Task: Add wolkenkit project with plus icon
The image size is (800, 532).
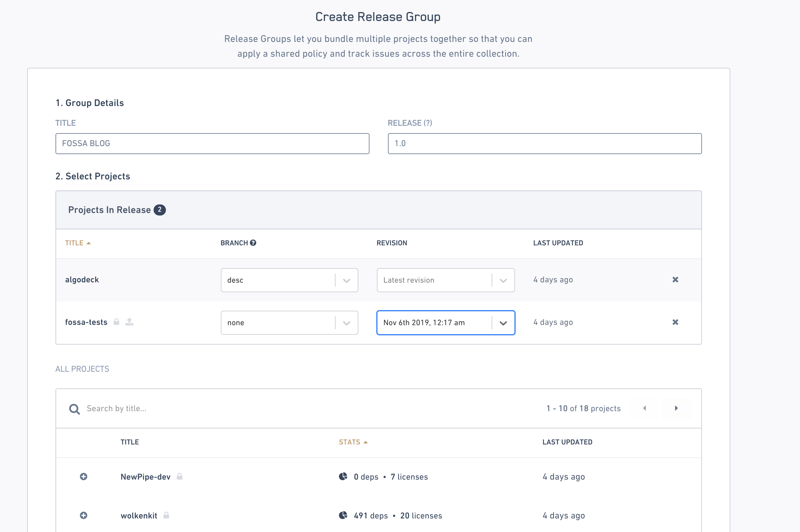Action: point(84,515)
